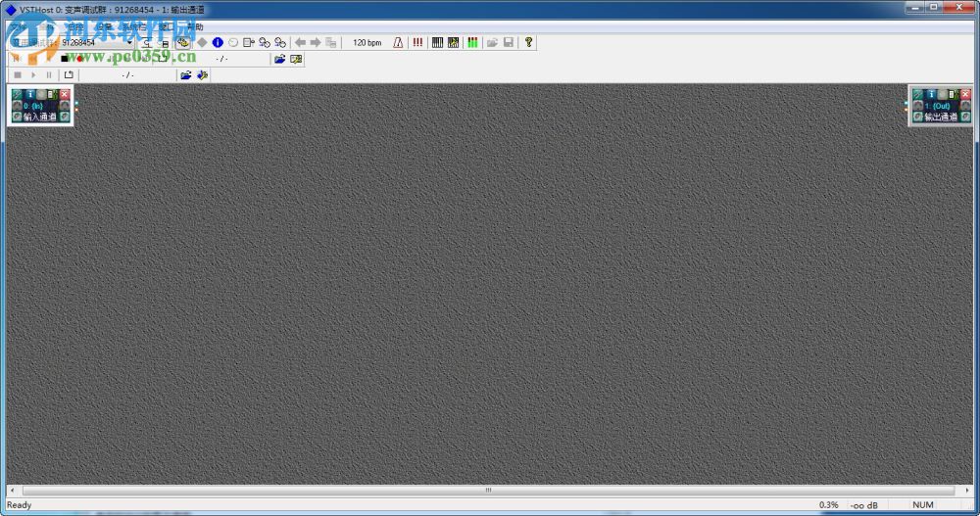
Task: Click the green connection icon on the output channel module
Action: tap(918, 94)
